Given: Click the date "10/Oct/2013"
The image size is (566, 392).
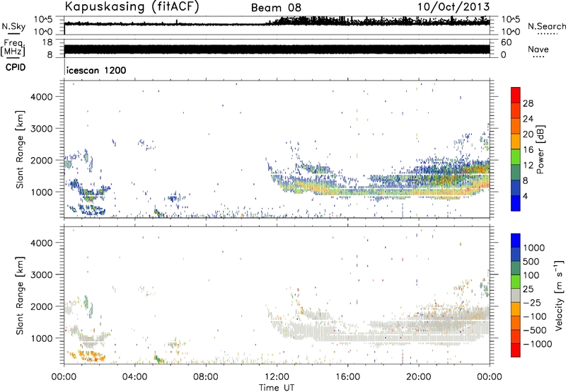Looking at the screenshot, I should tap(454, 7).
